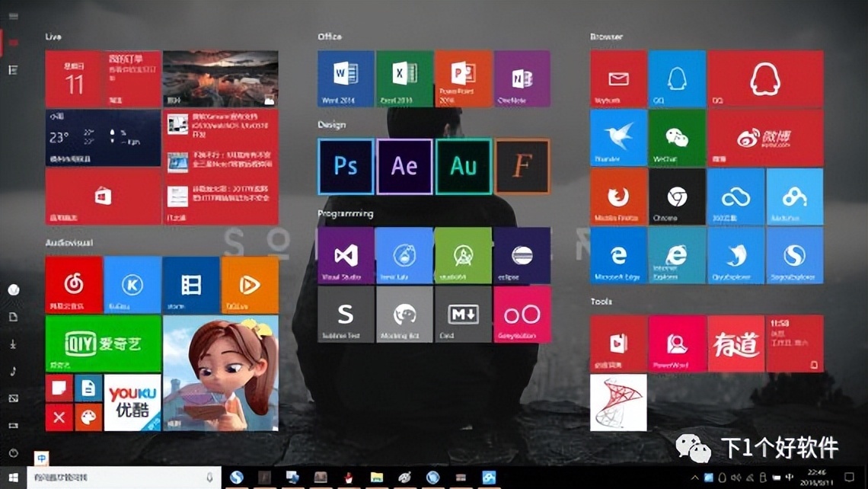Expand the hamburger menu at top-left

coord(13,16)
